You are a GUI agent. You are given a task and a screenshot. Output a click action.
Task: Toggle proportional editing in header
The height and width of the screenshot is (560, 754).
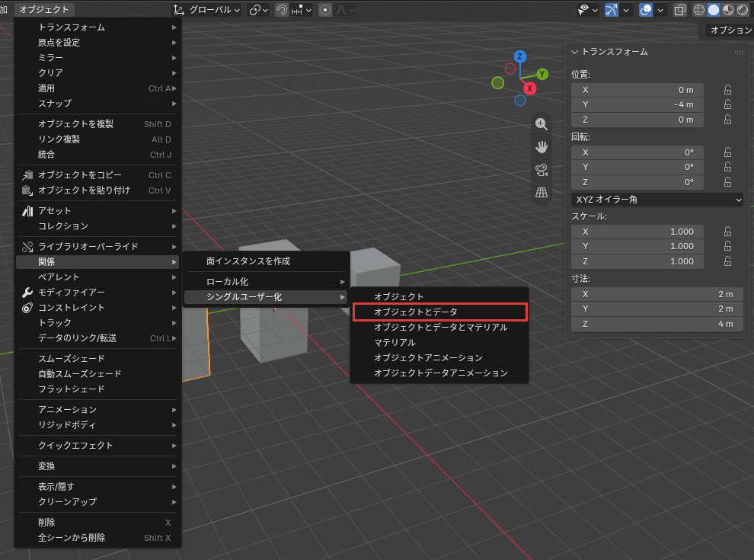(x=325, y=10)
